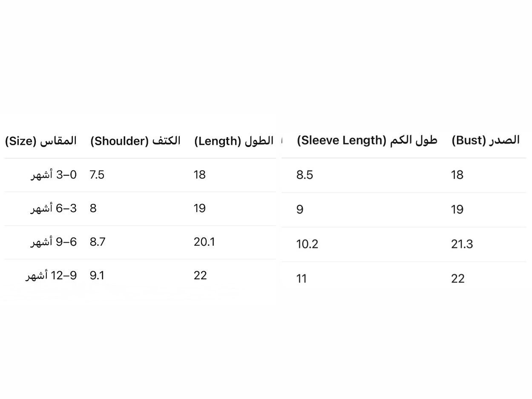Select the Sleeve Length value 11
Image resolution: width=532 pixels, height=399 pixels.
tap(302, 279)
